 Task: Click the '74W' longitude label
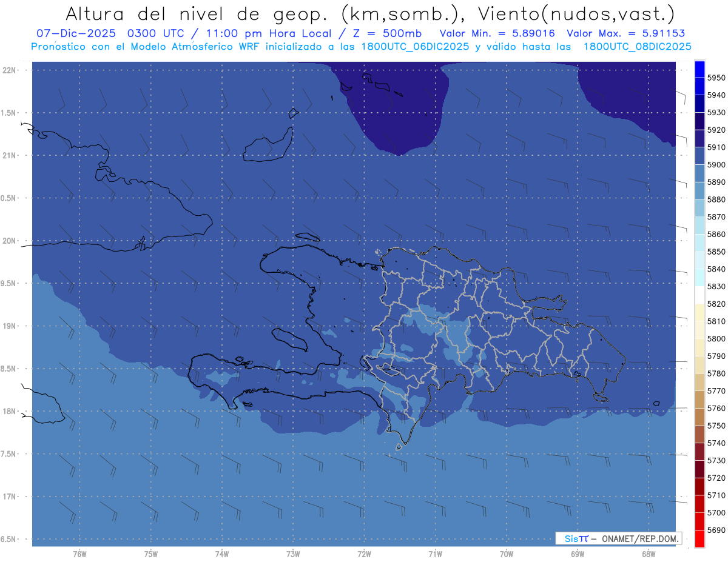[222, 554]
